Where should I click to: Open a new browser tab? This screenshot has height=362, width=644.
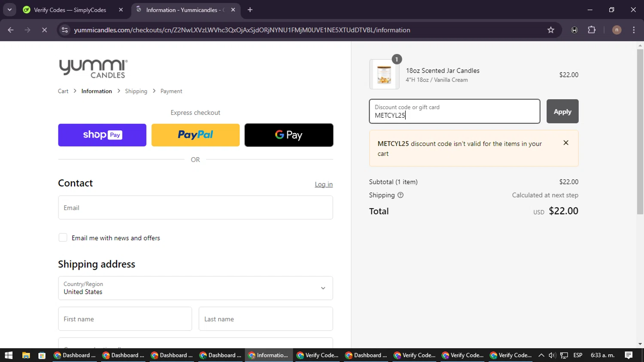[x=250, y=9]
